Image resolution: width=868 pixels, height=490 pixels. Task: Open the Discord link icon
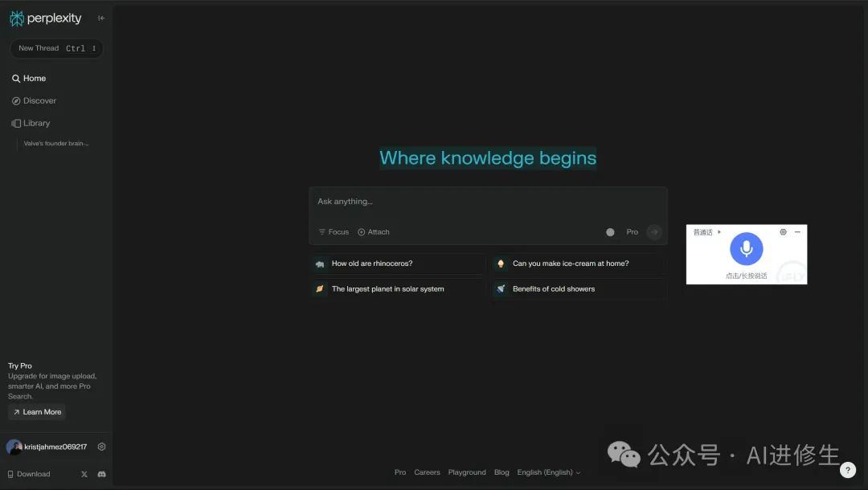[x=102, y=475]
